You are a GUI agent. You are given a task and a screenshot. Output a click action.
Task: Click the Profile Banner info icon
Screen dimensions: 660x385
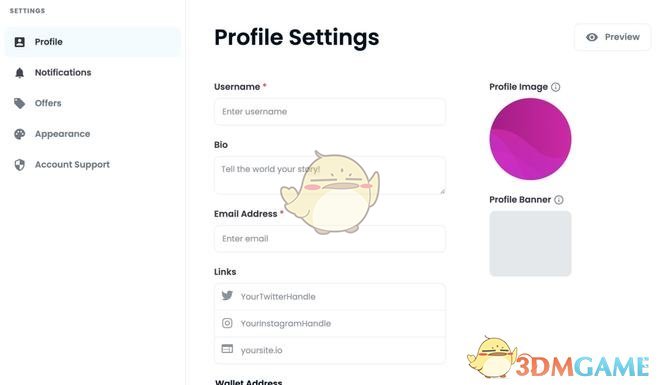[x=559, y=200]
